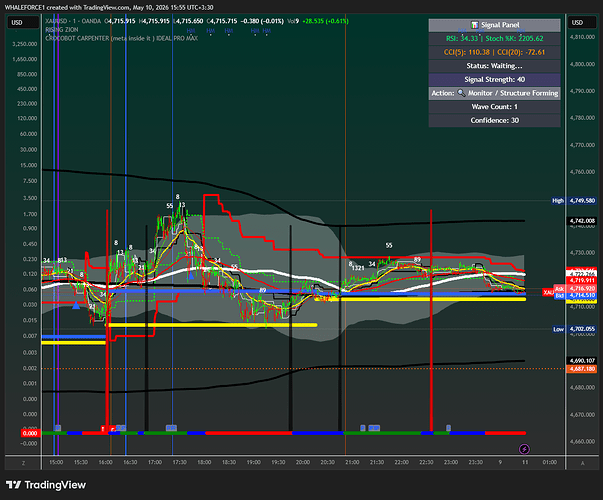Click the 'Z' button beside time axis
The height and width of the screenshot is (500, 603).
(x=23, y=463)
